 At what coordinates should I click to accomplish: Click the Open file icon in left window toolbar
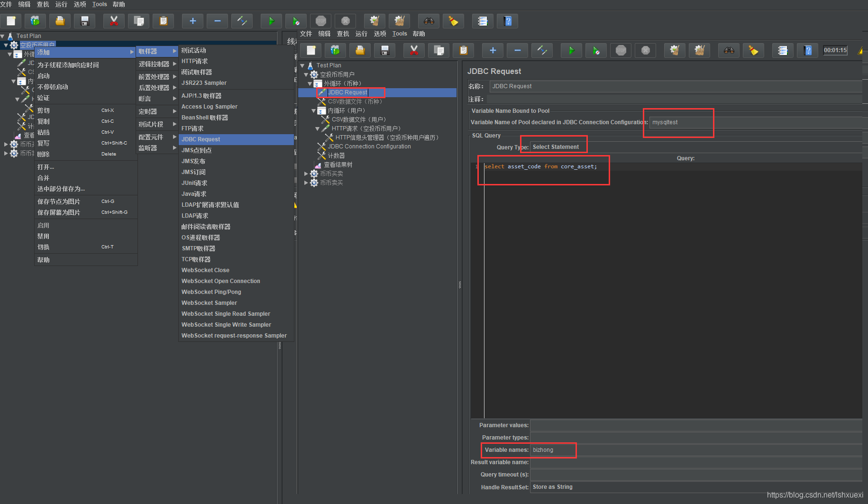pyautogui.click(x=60, y=21)
